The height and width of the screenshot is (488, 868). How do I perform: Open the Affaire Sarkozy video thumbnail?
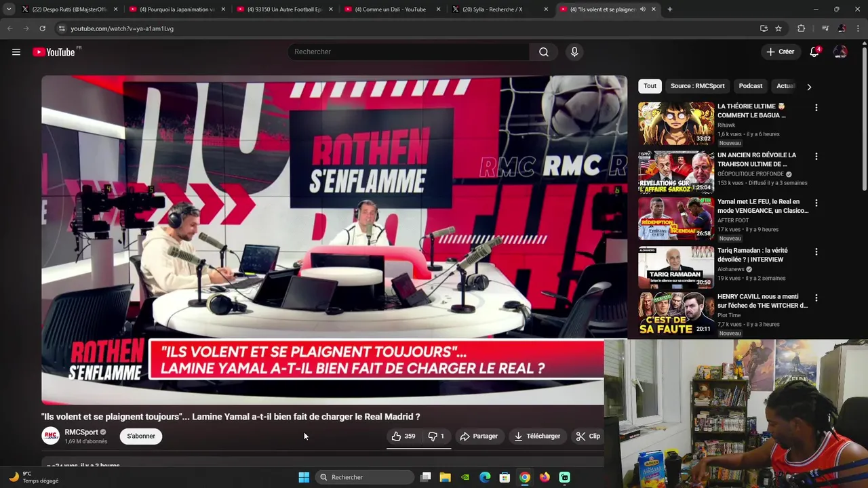(x=676, y=172)
